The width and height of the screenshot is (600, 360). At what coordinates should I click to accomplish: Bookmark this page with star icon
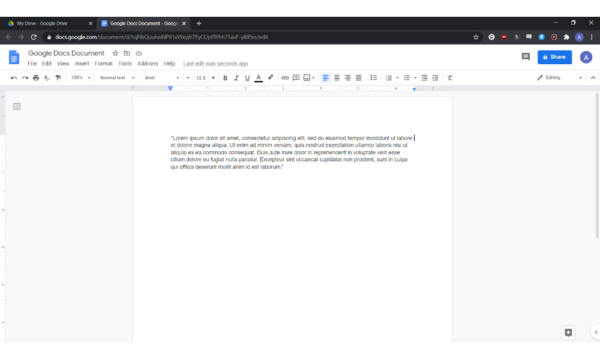pyautogui.click(x=476, y=37)
